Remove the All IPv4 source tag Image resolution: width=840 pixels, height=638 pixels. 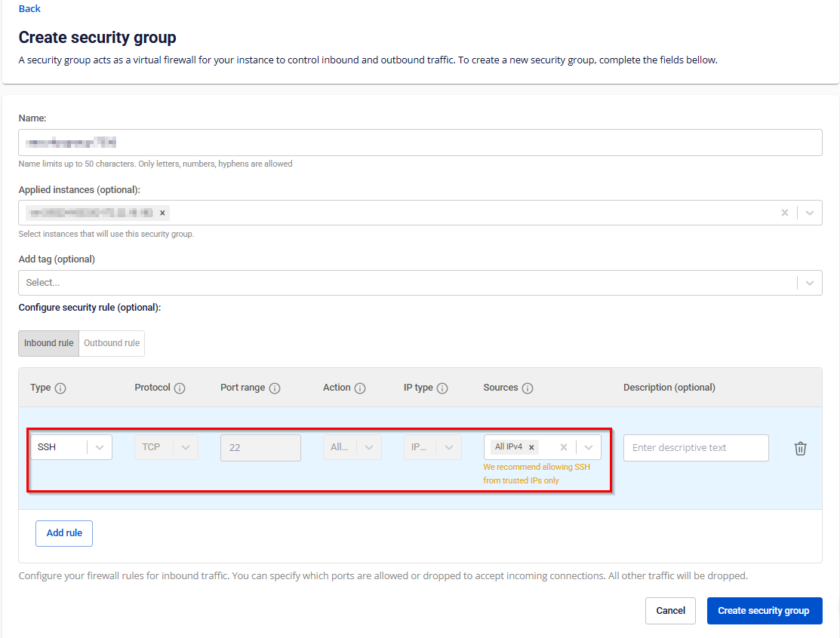(531, 447)
